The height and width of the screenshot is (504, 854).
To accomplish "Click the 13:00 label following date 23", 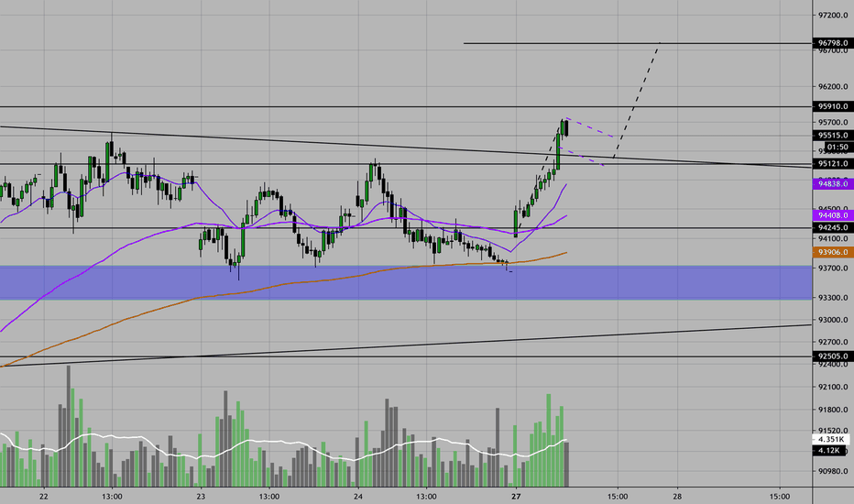I will click(x=269, y=497).
